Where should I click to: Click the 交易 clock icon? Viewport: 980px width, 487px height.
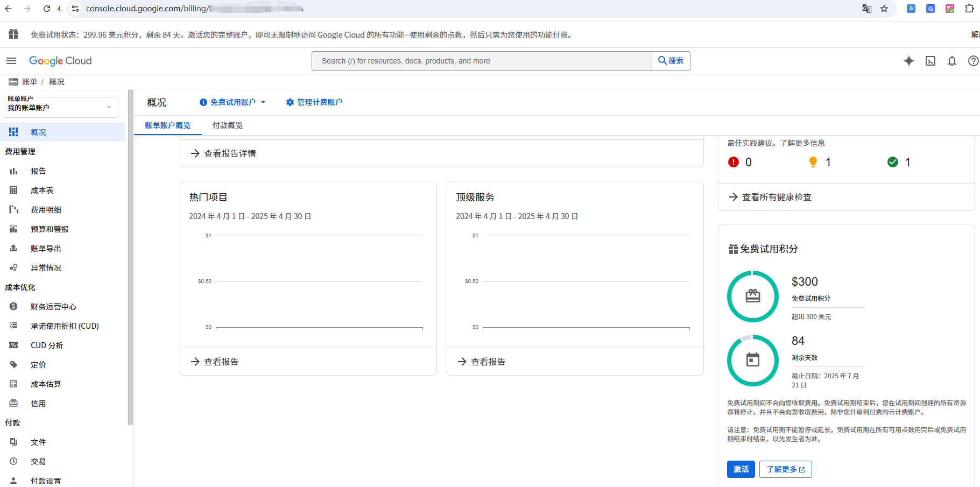coord(13,461)
